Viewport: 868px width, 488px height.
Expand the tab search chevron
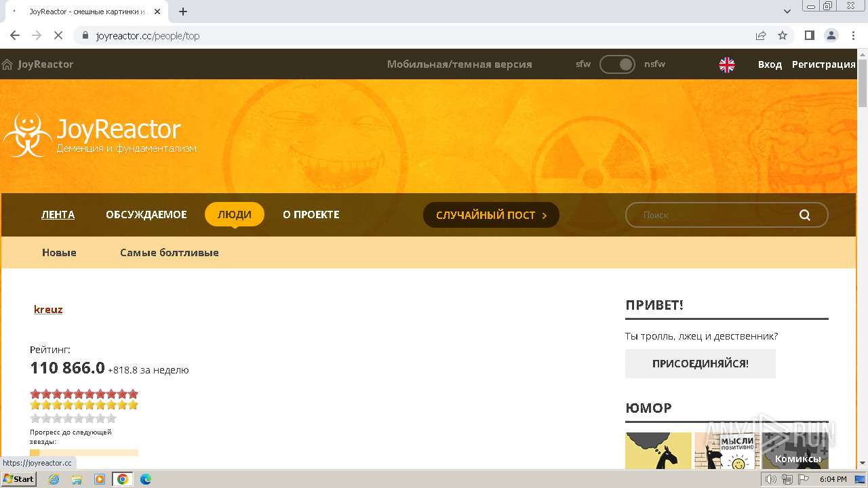pos(787,12)
